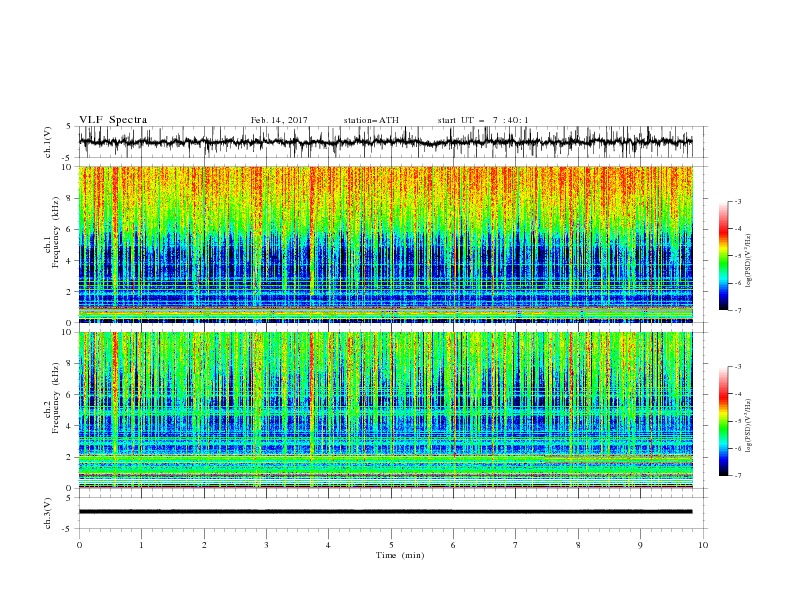
Task: Select the date text "Feb. 14, 2017"
Action: (x=279, y=120)
